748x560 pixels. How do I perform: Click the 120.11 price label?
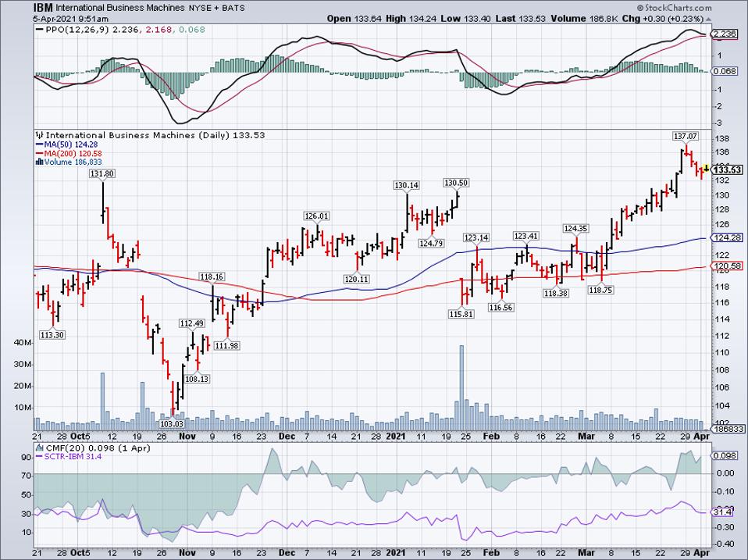pyautogui.click(x=357, y=279)
